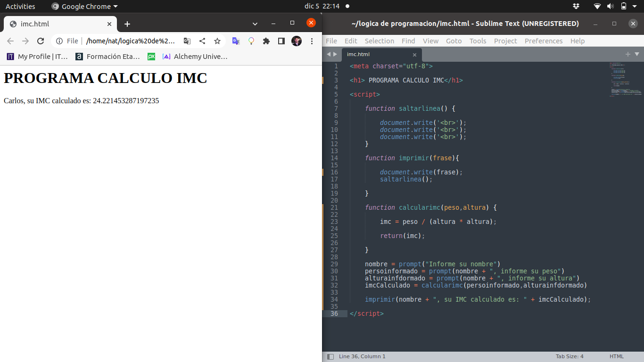Go to previous tab with left arrow in Sublime
Image resolution: width=644 pixels, height=362 pixels.
[329, 54]
